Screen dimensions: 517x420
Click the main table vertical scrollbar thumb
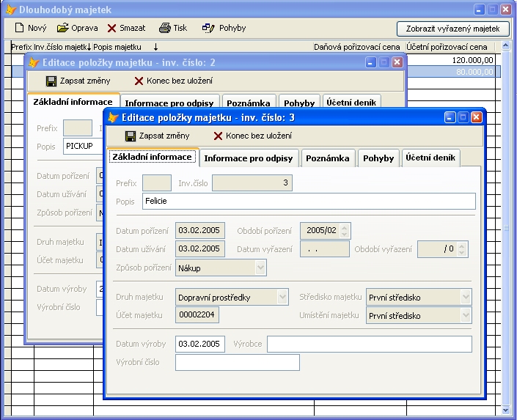tap(506, 228)
